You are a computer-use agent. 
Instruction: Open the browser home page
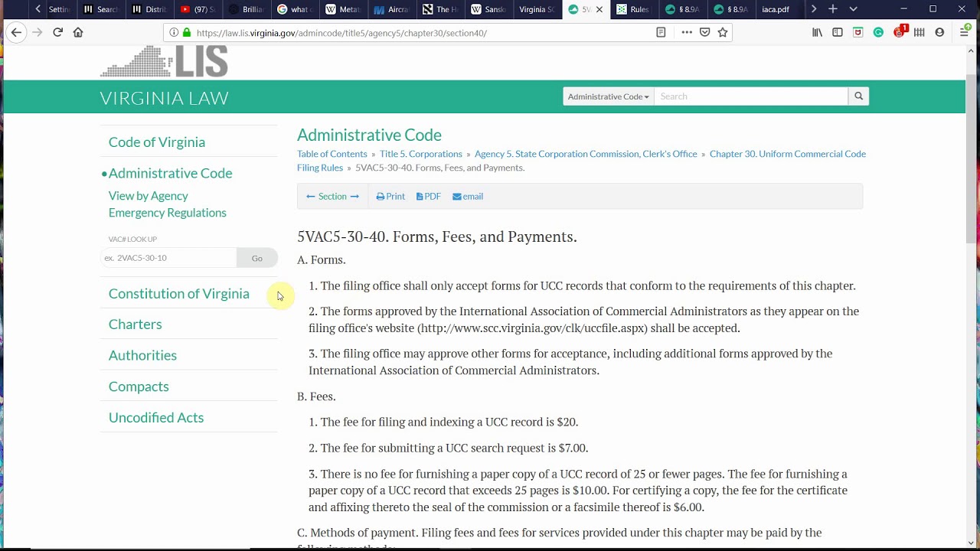[78, 32]
